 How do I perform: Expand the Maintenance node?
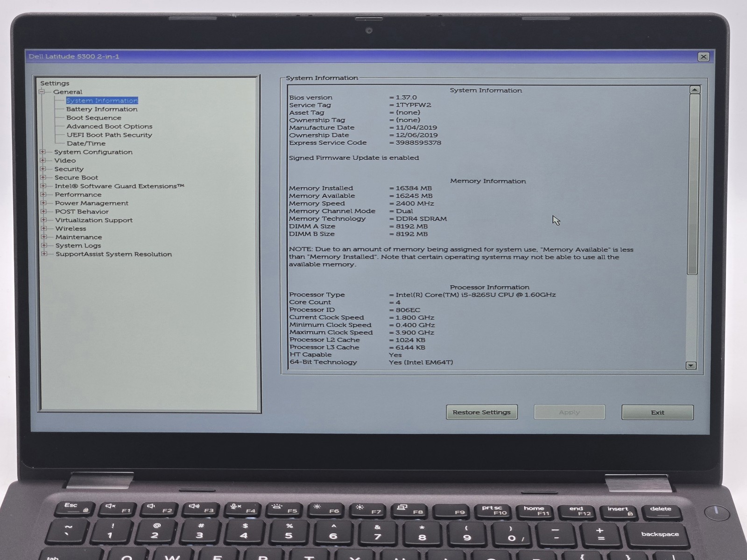pyautogui.click(x=44, y=237)
